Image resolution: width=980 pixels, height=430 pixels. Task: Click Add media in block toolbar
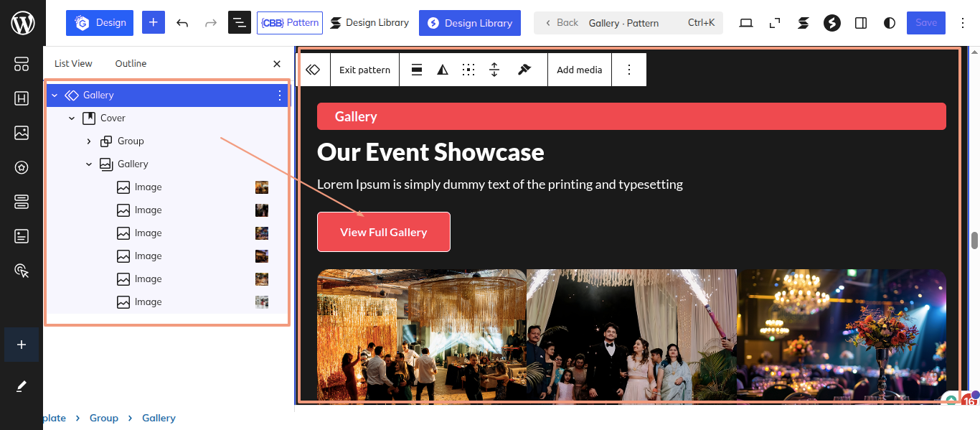[580, 70]
